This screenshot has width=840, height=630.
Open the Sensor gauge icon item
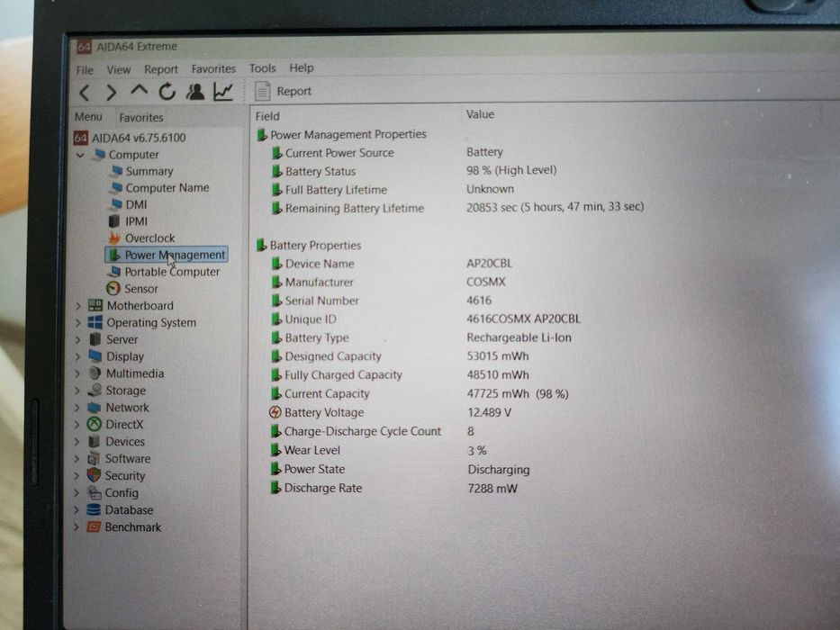113,289
